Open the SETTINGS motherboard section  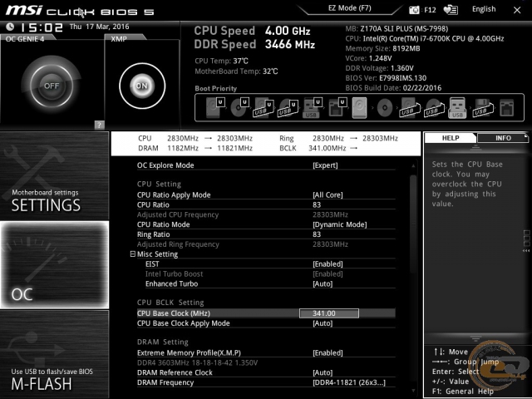click(54, 175)
